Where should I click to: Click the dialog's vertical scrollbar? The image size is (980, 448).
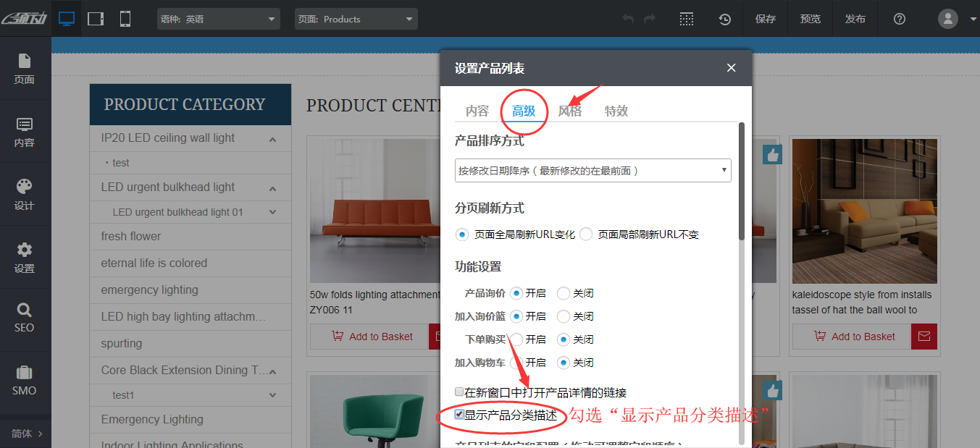coord(741,181)
